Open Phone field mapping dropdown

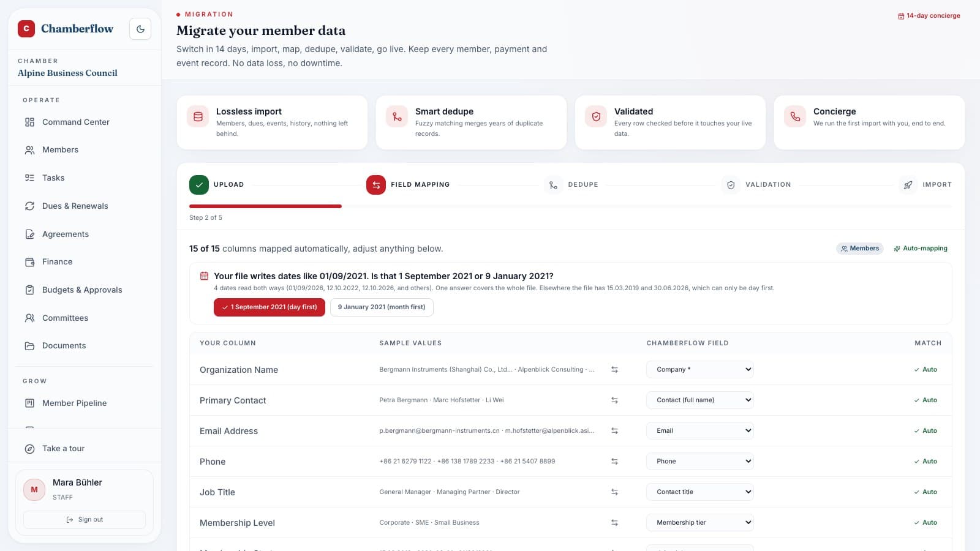pyautogui.click(x=700, y=461)
